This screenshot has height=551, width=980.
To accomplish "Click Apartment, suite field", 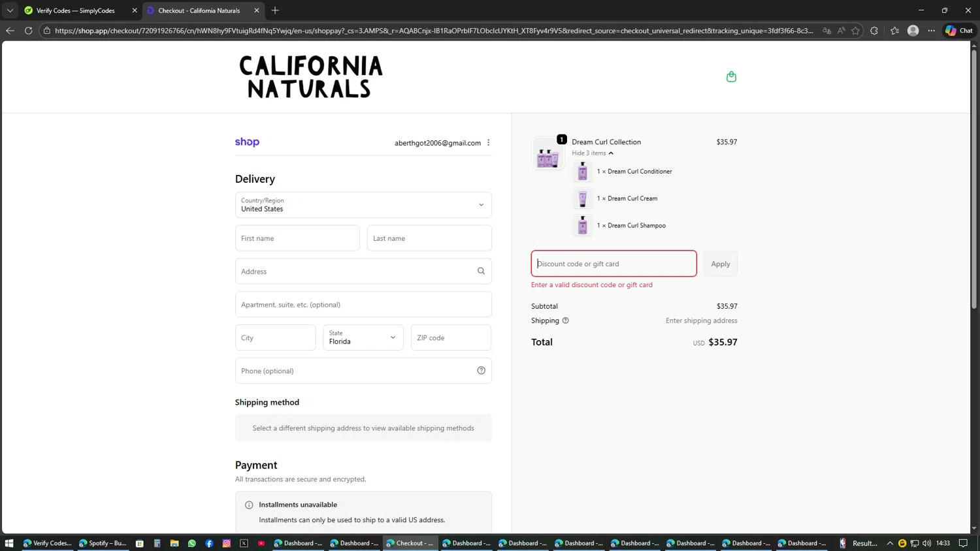I will [363, 304].
